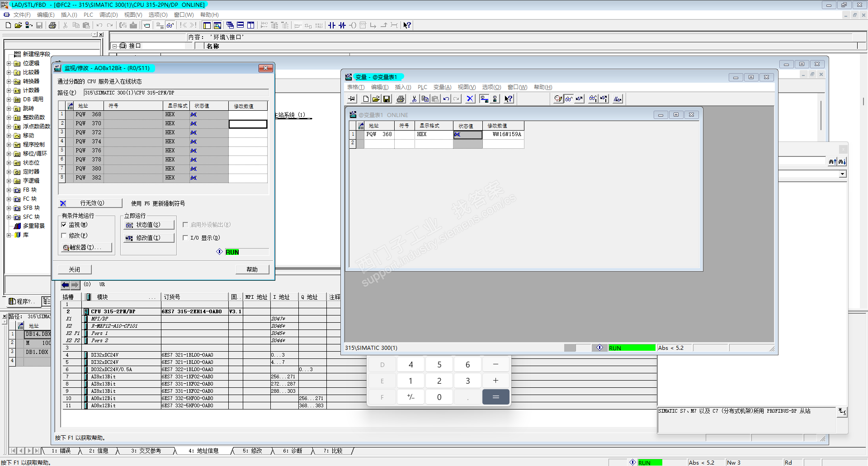This screenshot has width=868, height=466.
Task: Click the back arrow in hardware config
Action: point(65,285)
